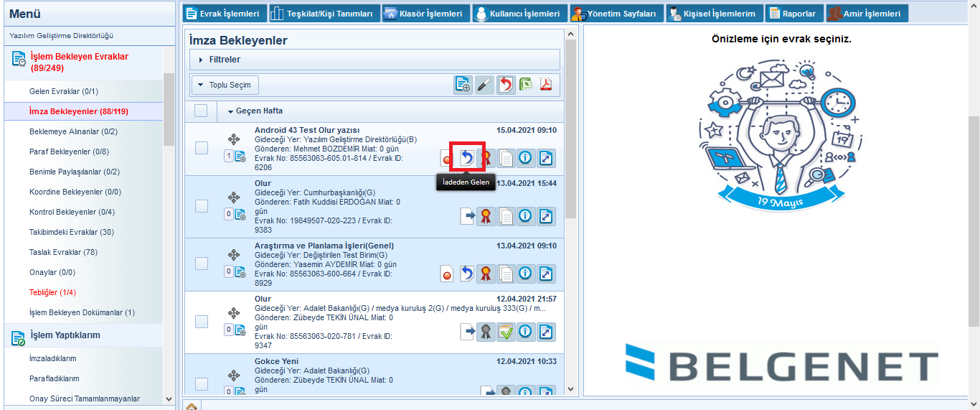Click the sidebar scroll down arrow

169,399
